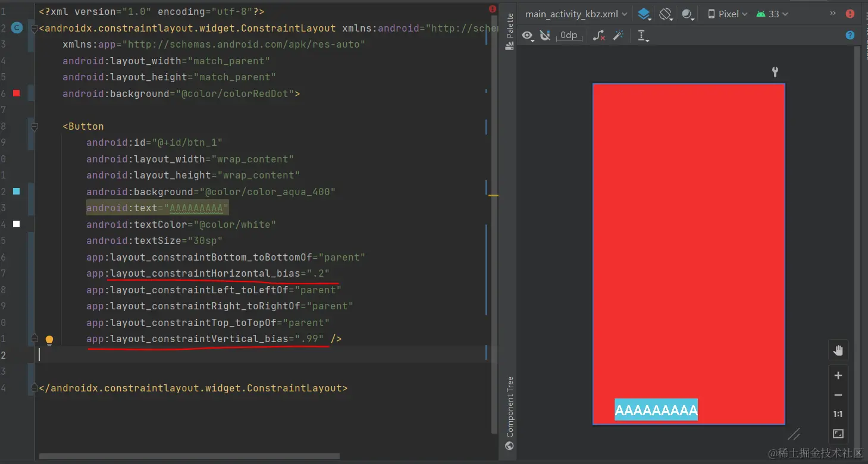Click the aqua color_aqua_400 gutter swatch
868x464 pixels.
(17, 191)
